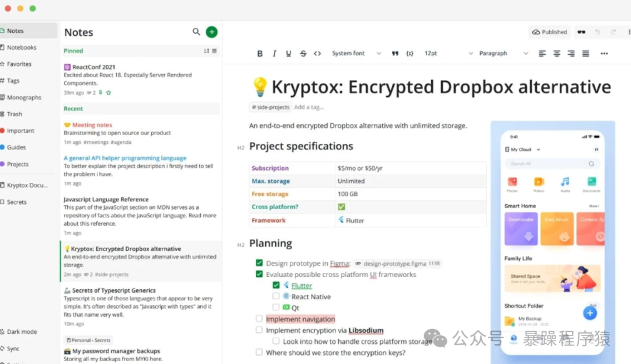Open the System font dropdown

click(x=356, y=54)
